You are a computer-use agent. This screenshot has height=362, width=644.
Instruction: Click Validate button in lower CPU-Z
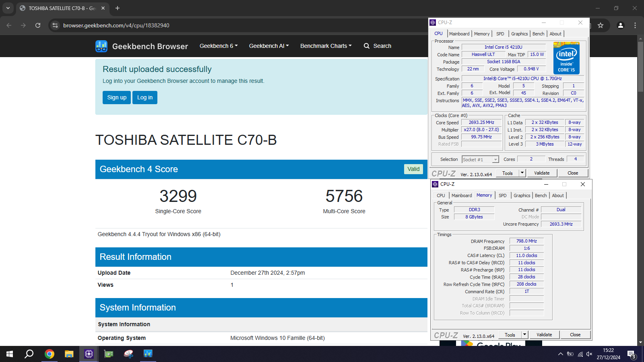(544, 335)
